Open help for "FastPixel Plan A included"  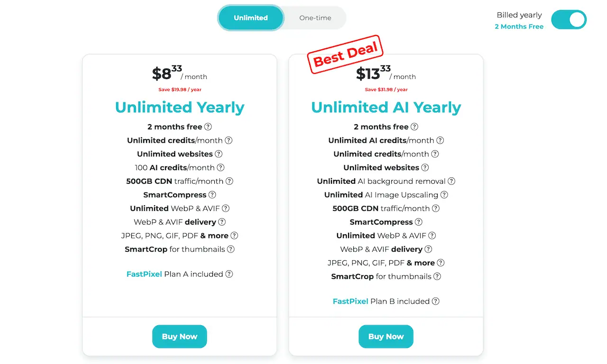230,274
